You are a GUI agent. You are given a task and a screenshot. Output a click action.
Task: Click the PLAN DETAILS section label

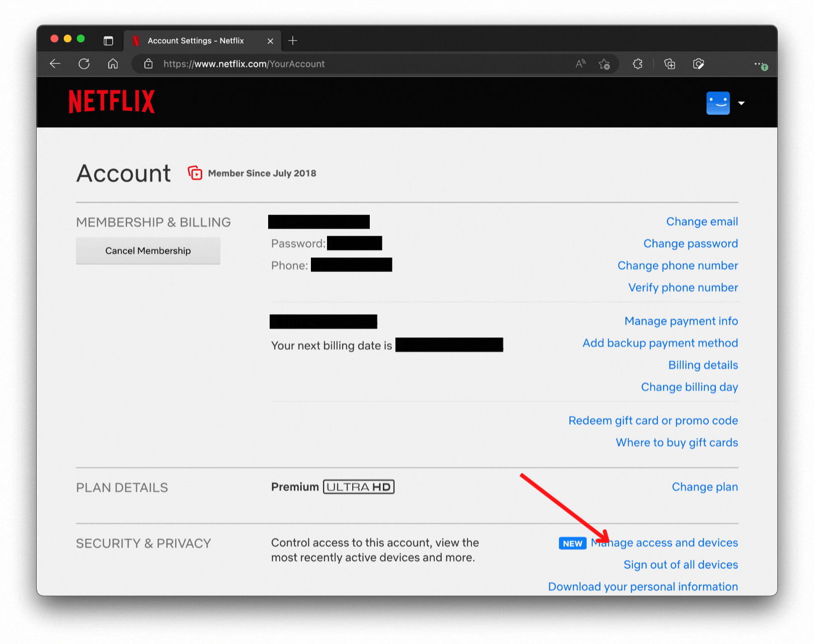122,488
